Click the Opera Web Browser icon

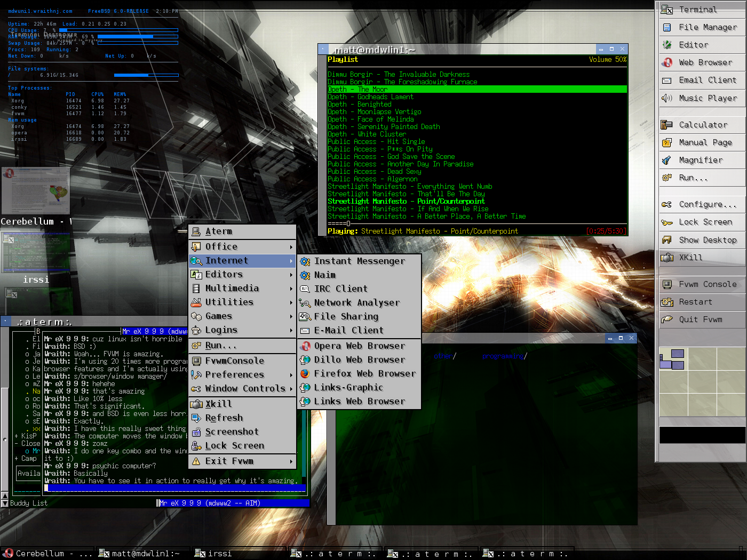point(305,346)
